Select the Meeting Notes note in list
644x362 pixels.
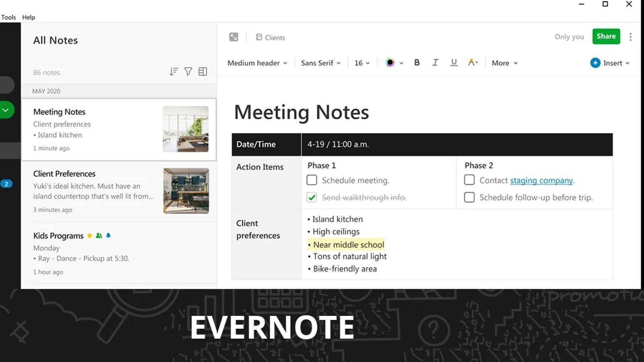(x=119, y=130)
